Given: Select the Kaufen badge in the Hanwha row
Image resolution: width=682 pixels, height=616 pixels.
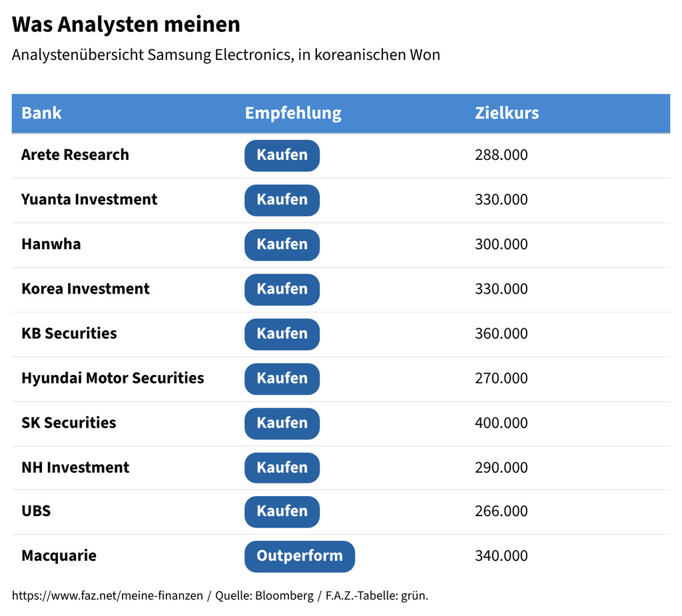Looking at the screenshot, I should click(282, 244).
